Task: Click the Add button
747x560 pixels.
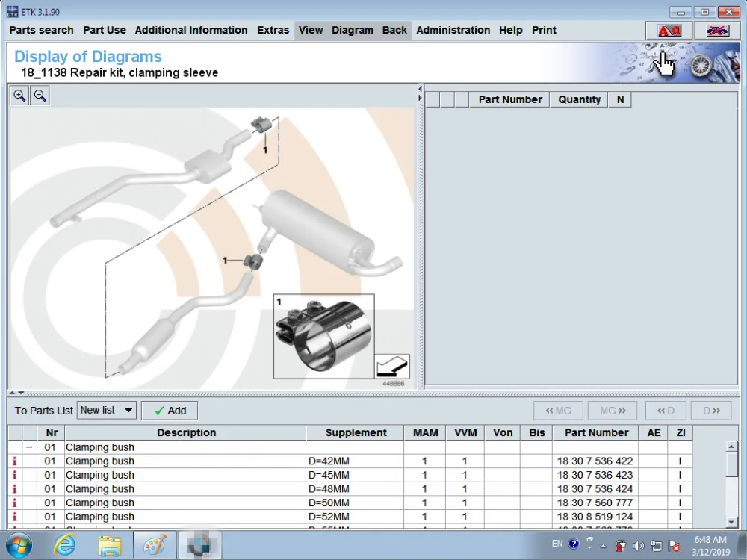Action: pyautogui.click(x=170, y=411)
